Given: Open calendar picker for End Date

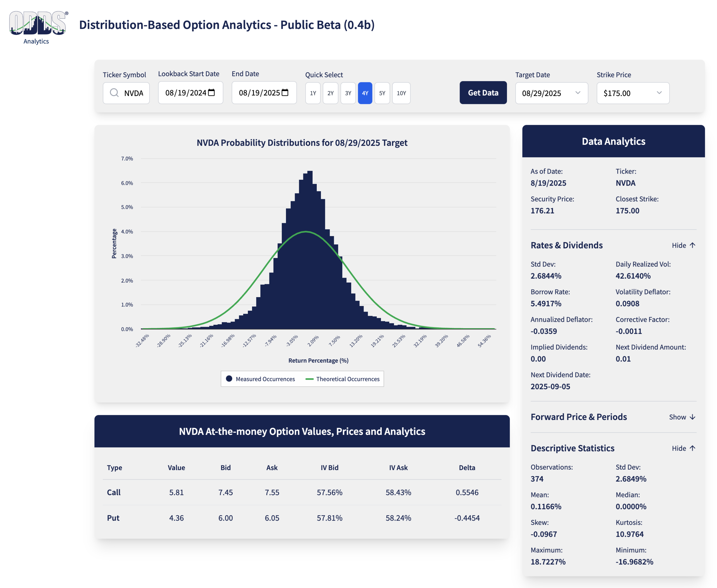Looking at the screenshot, I should (285, 92).
